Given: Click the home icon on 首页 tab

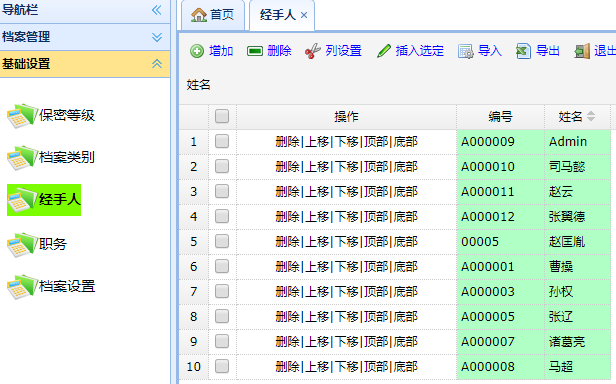Looking at the screenshot, I should coord(199,15).
